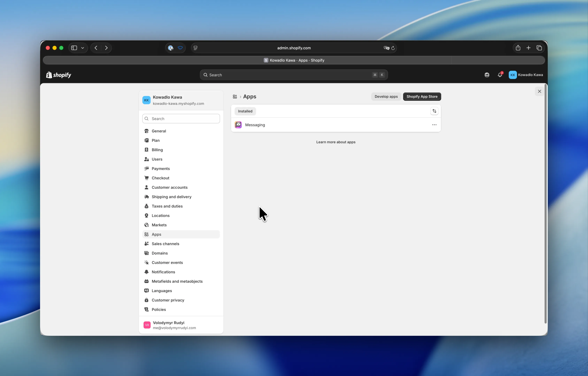Open the Sales channels settings section
The height and width of the screenshot is (376, 588).
click(165, 243)
